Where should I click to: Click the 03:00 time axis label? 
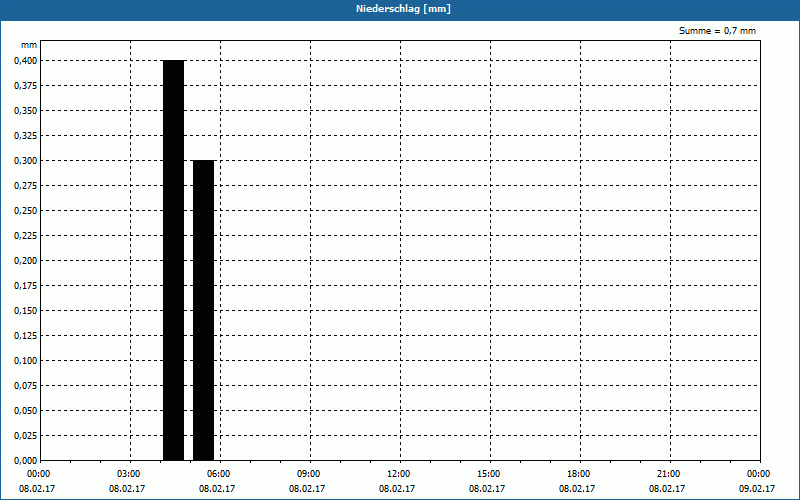click(x=129, y=474)
